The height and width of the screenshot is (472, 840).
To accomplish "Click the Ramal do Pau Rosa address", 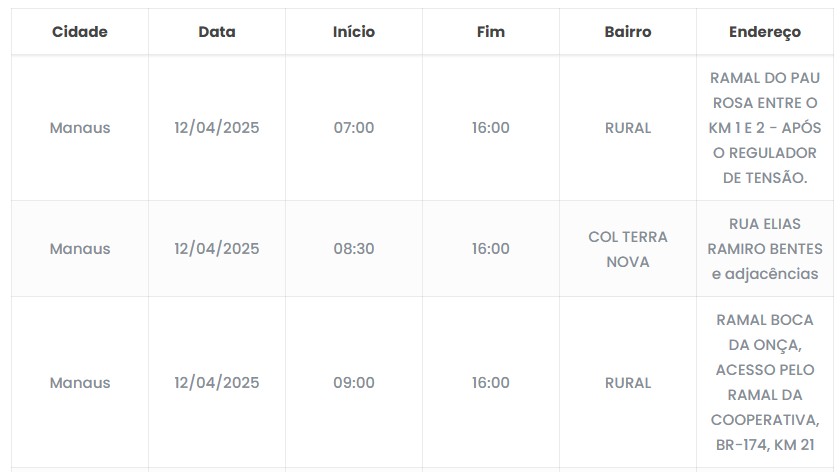I will (765, 128).
